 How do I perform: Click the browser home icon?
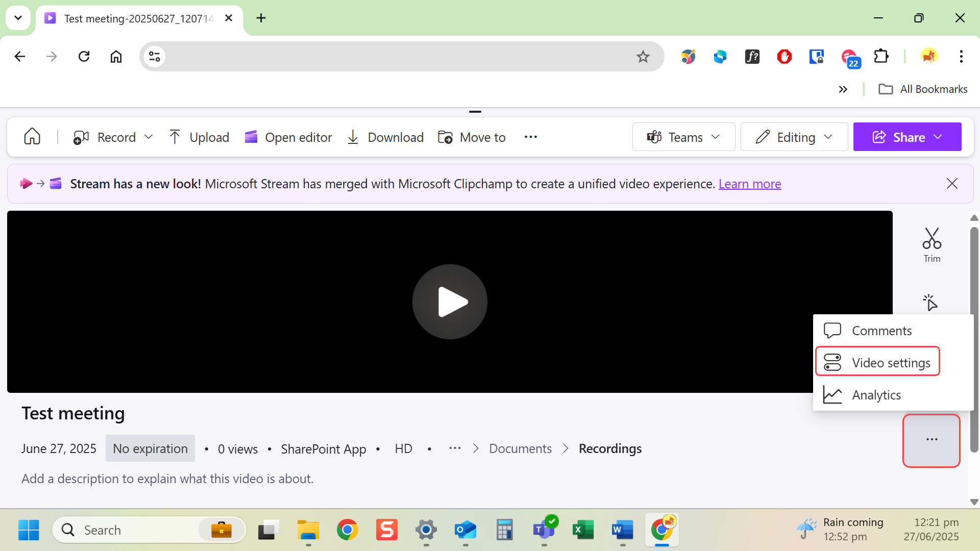point(116,56)
